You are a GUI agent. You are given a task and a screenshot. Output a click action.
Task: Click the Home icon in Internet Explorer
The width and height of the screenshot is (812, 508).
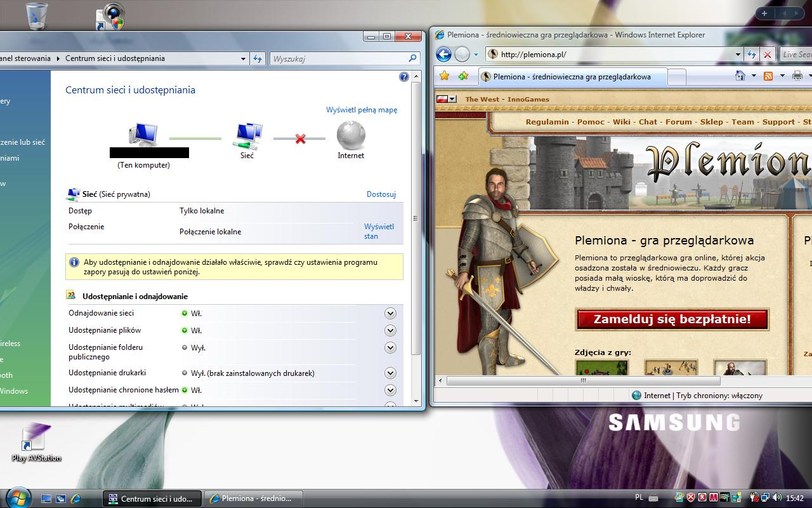(x=740, y=76)
